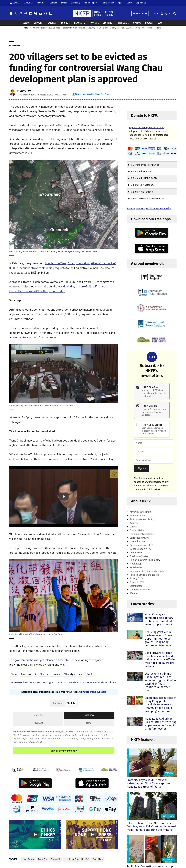Go to the Features nav menu item

(51, 23)
